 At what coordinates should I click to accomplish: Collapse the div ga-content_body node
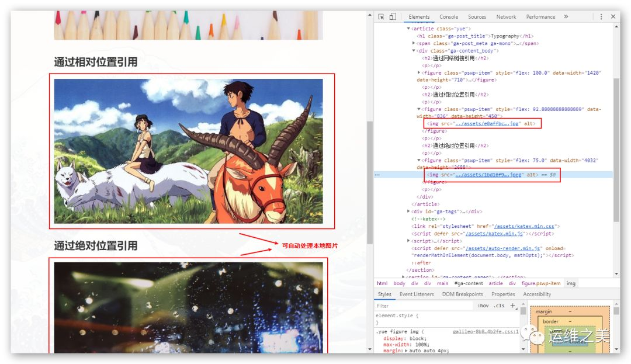click(x=414, y=51)
